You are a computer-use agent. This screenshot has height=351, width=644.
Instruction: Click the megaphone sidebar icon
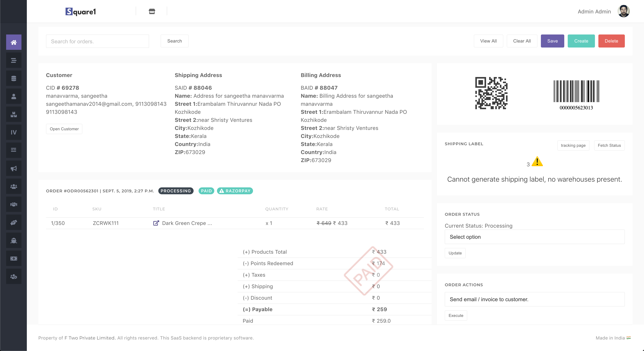[x=14, y=168]
